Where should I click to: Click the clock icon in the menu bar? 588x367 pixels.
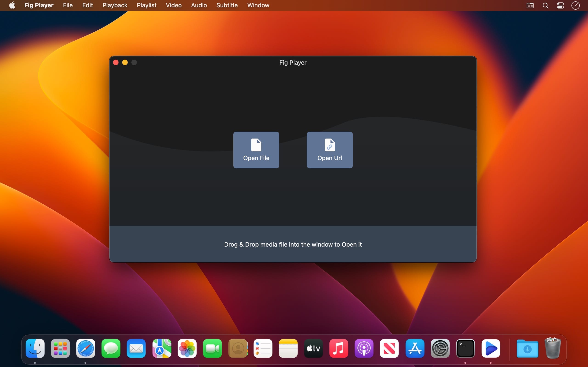(575, 5)
